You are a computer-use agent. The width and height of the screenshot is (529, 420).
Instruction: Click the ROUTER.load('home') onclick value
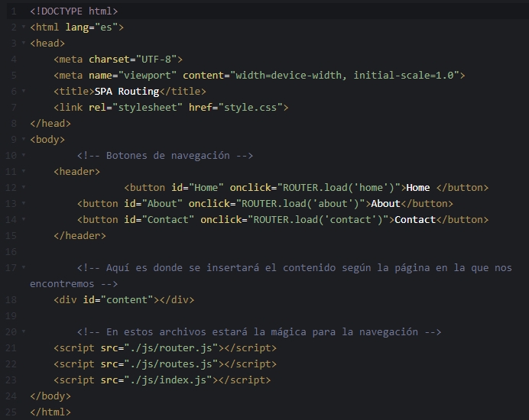click(x=339, y=187)
